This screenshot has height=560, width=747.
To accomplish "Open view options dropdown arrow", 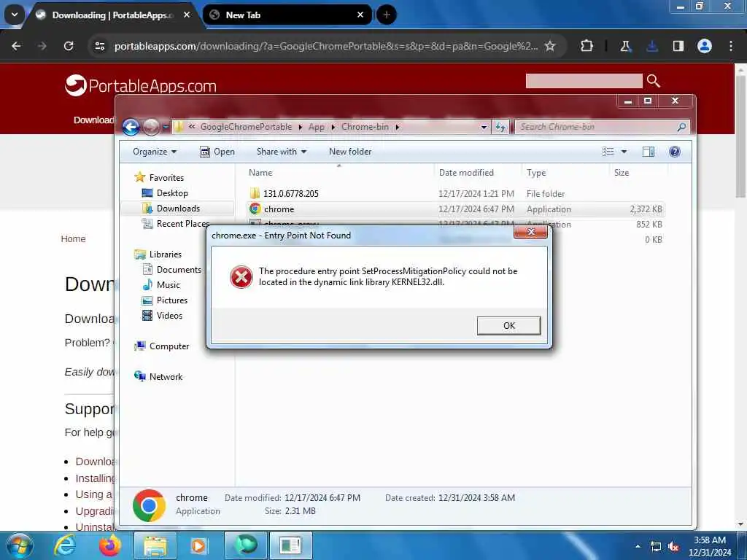I will pos(624,152).
